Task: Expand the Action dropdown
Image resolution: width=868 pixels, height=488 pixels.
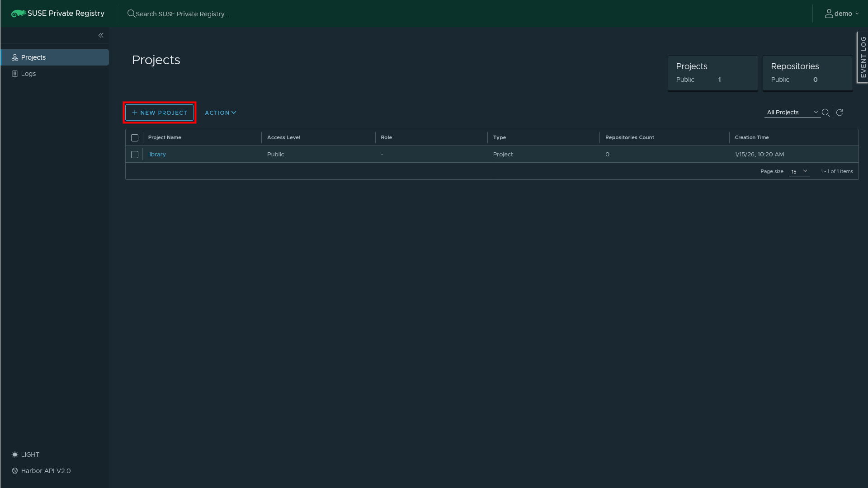Action: (x=221, y=113)
